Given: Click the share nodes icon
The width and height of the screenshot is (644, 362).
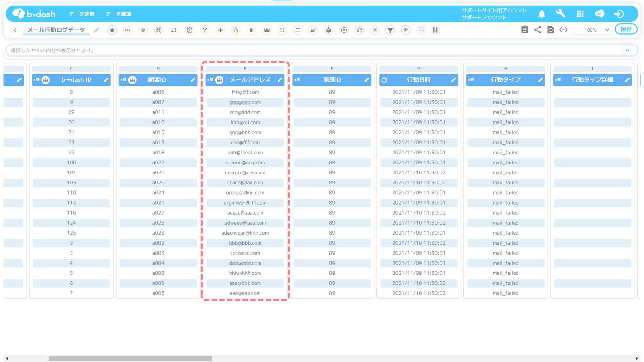Looking at the screenshot, I should pos(537,30).
